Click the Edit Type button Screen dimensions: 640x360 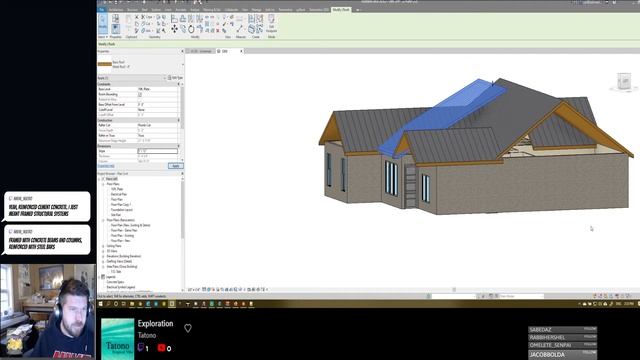(x=175, y=78)
